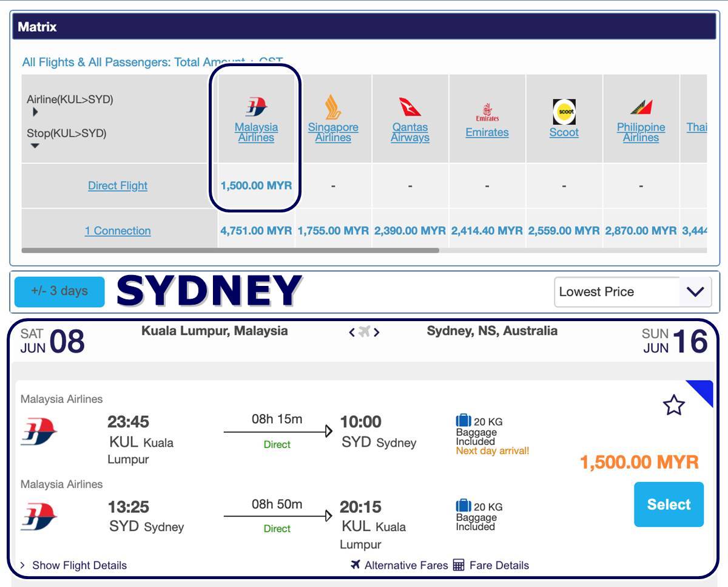The image size is (728, 587).
Task: Click the calculator icon beside Fare Details
Action: click(459, 565)
